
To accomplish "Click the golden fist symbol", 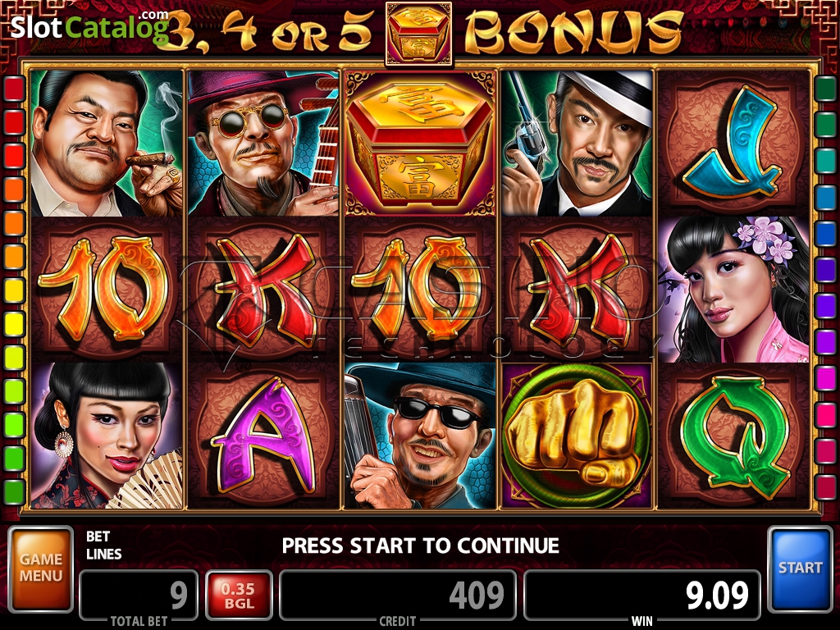I will pyautogui.click(x=577, y=436).
